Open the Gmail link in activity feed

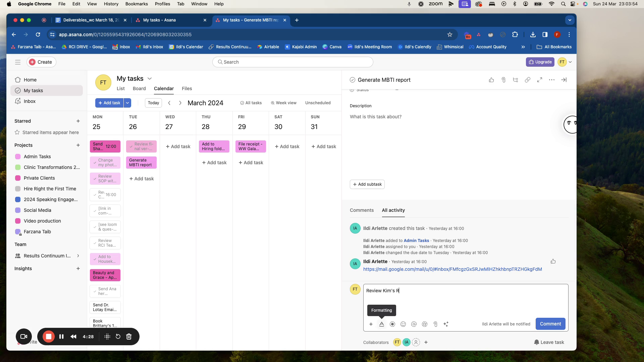(x=452, y=269)
